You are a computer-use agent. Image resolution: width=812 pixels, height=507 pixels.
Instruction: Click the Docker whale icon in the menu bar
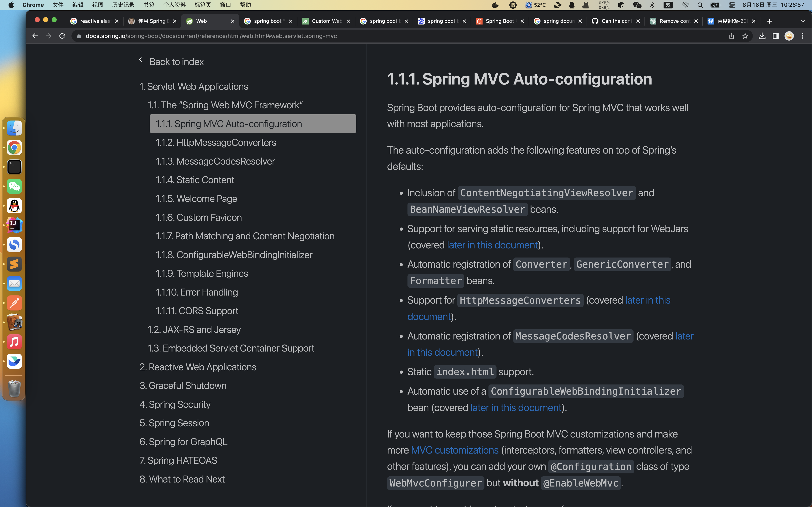coord(496,5)
